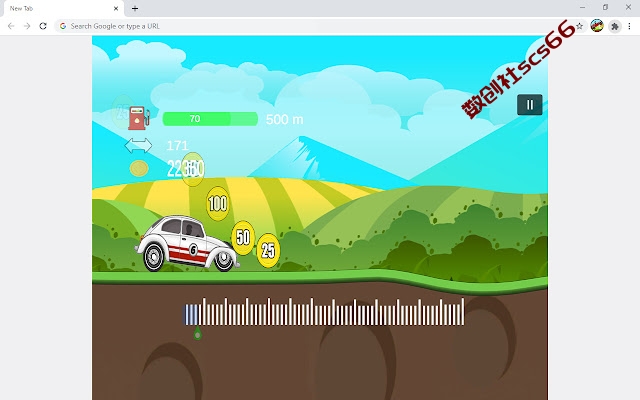640x400 pixels.
Task: Open the Chrome three-dot menu
Action: point(629,26)
